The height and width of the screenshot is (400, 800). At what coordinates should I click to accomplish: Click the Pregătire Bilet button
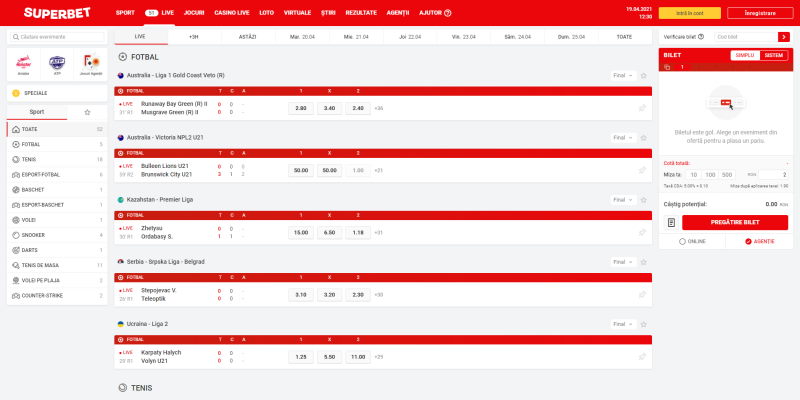[x=735, y=222]
